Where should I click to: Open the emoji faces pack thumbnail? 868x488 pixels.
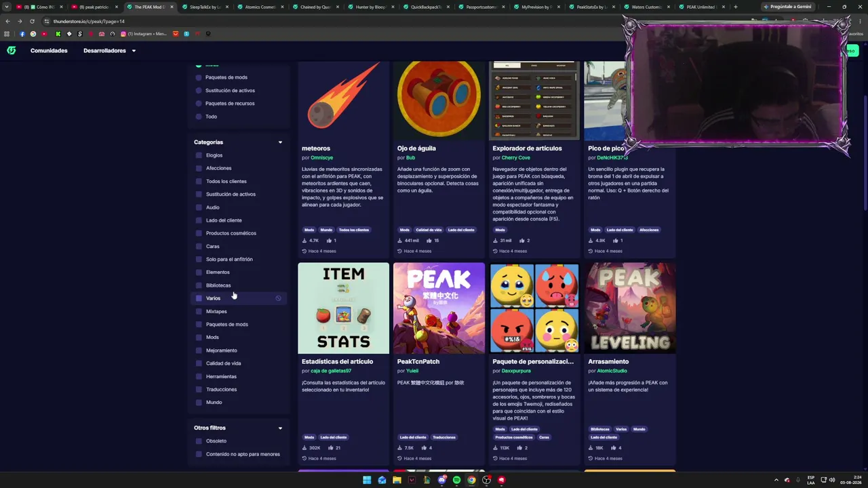(x=534, y=308)
